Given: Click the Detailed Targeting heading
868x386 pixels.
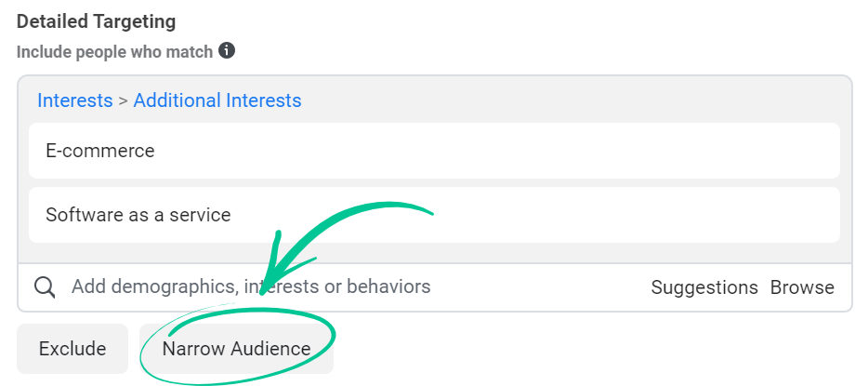Looking at the screenshot, I should 97,21.
